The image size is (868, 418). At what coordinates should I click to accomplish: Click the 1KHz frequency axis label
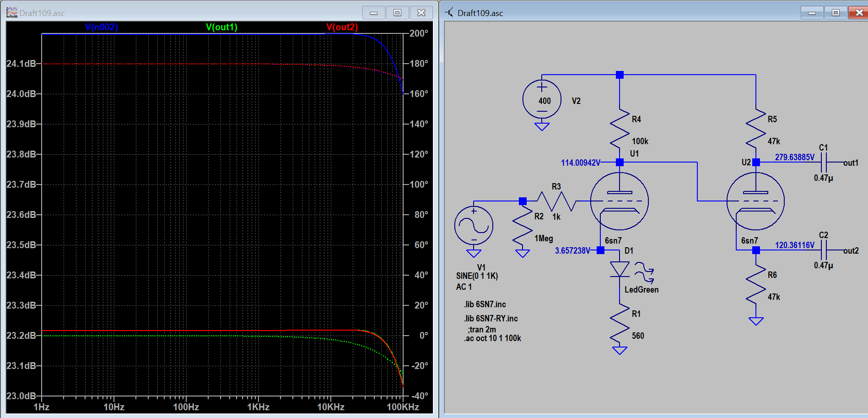click(258, 407)
